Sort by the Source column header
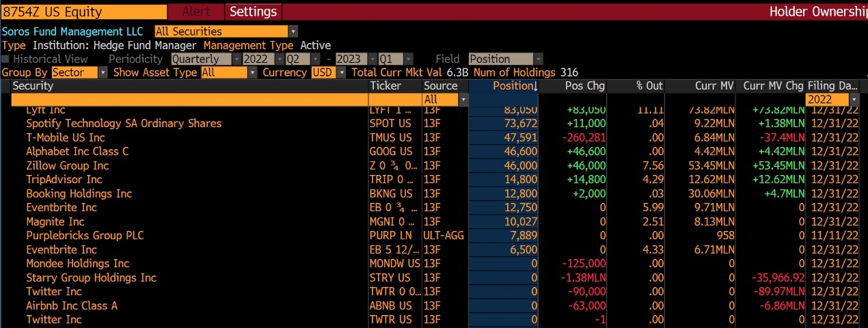Screen dimensions: 868x328 tap(445, 86)
